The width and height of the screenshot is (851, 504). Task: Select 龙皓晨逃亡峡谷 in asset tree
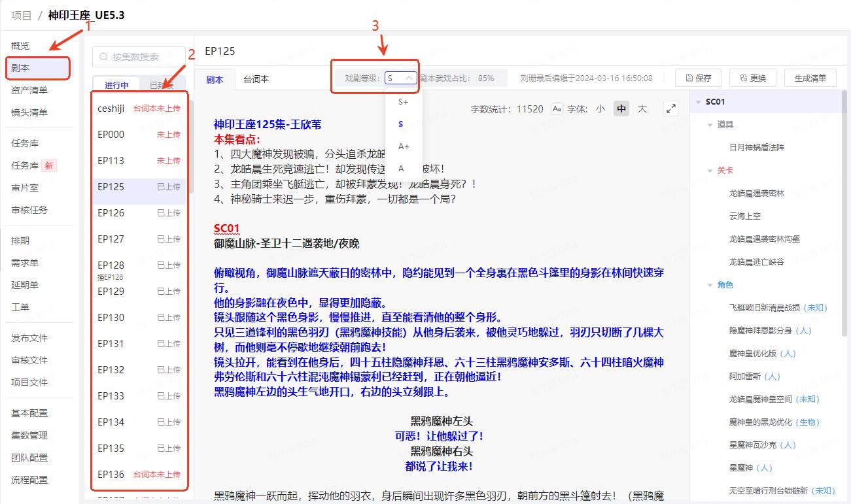coord(757,262)
